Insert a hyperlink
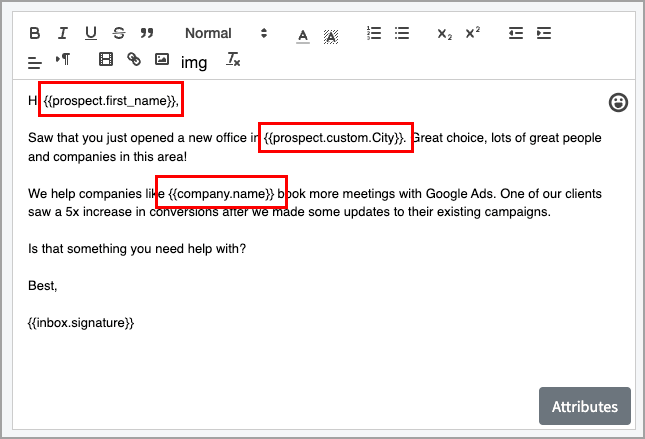Image resolution: width=645 pixels, height=439 pixels. click(134, 60)
